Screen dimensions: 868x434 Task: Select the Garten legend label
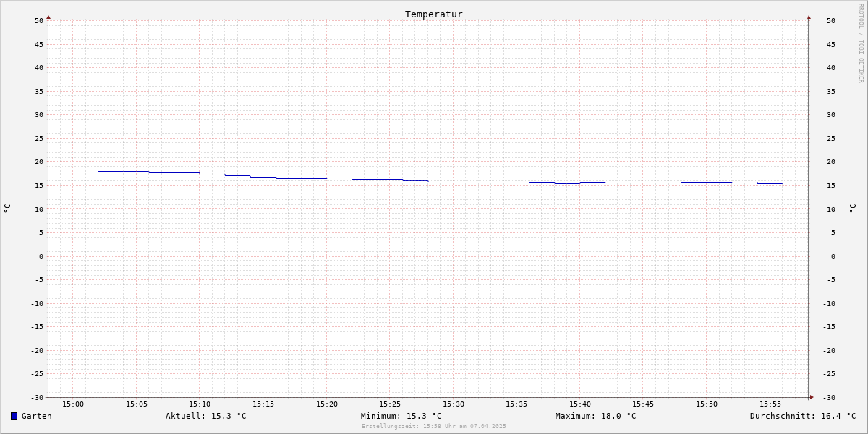[x=37, y=416]
